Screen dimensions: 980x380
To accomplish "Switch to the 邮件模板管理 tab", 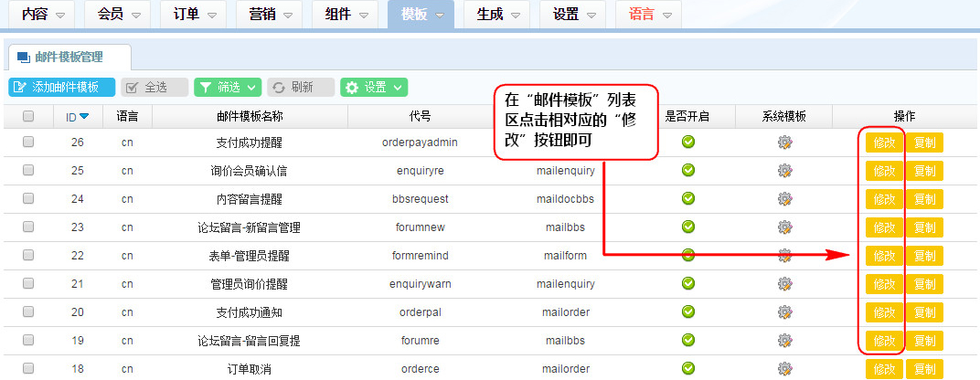I will [68, 57].
